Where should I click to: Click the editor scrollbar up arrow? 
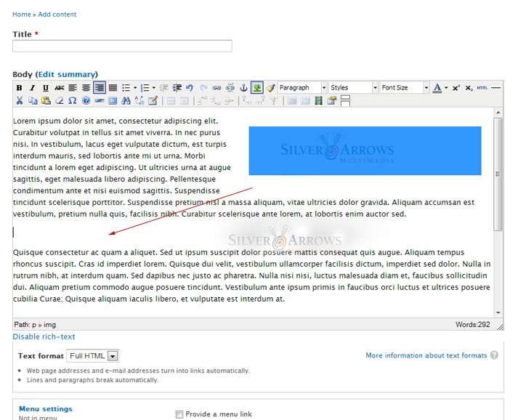[498, 113]
